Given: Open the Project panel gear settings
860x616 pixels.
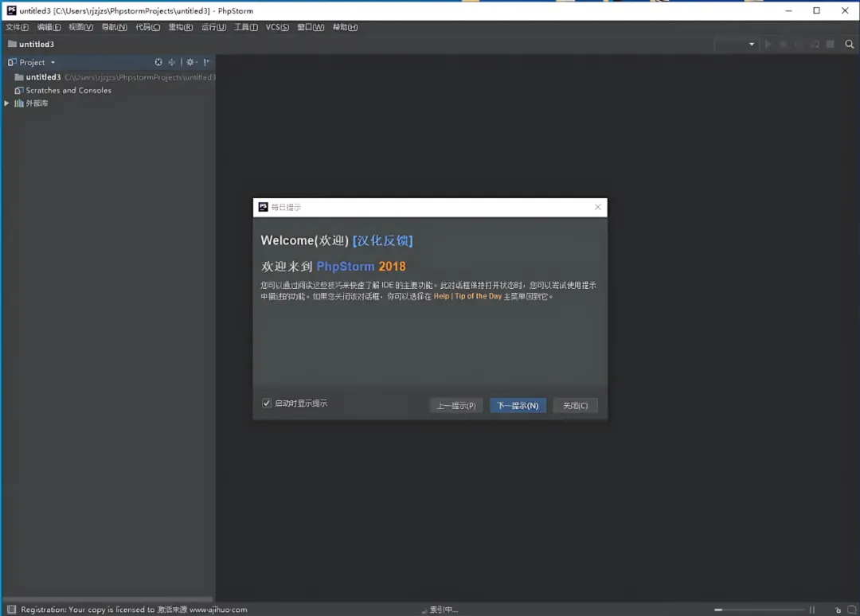Looking at the screenshot, I should coord(191,63).
